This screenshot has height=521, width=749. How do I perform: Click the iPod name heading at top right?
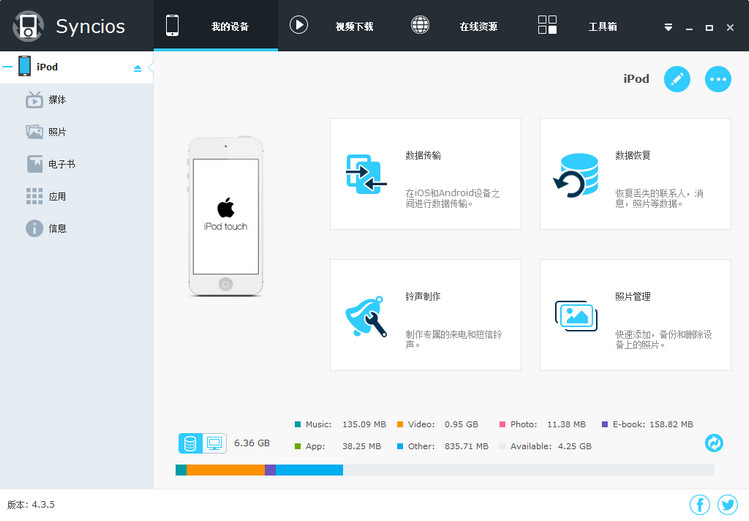(636, 79)
